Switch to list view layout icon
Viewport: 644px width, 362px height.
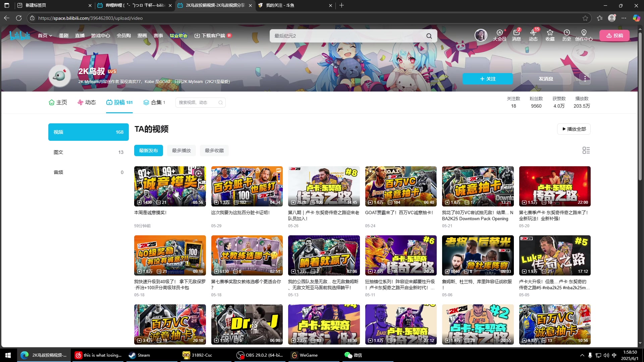[586, 150]
